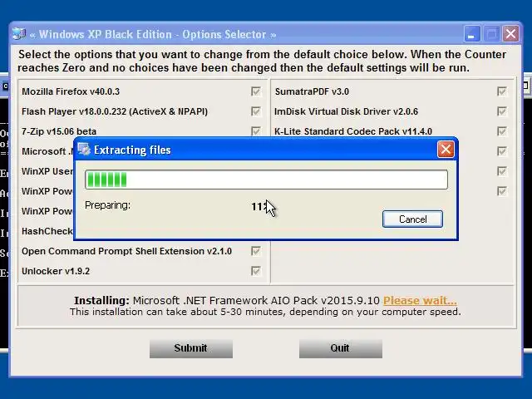The image size is (532, 399).
Task: Toggle the Unlocker v1.9.2 checkbox
Action: click(x=256, y=271)
